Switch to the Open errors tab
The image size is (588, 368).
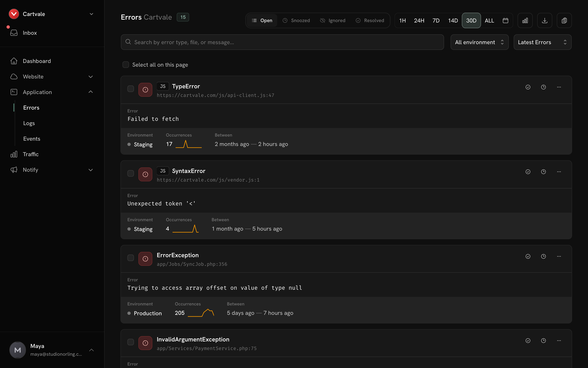tap(262, 20)
